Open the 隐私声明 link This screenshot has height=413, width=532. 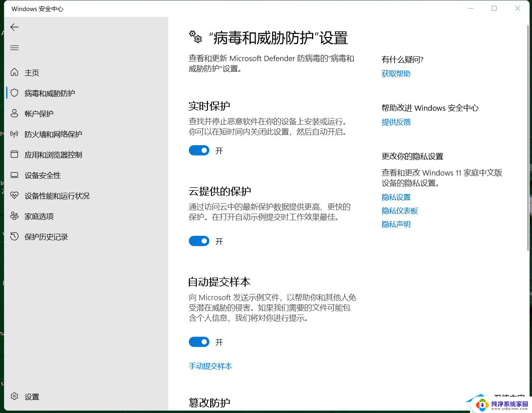tap(396, 224)
